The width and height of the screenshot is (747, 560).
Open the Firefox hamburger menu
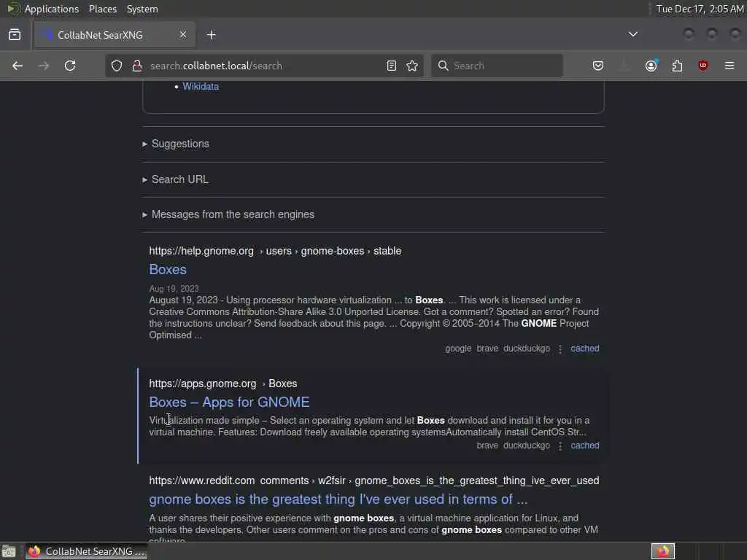(729, 66)
